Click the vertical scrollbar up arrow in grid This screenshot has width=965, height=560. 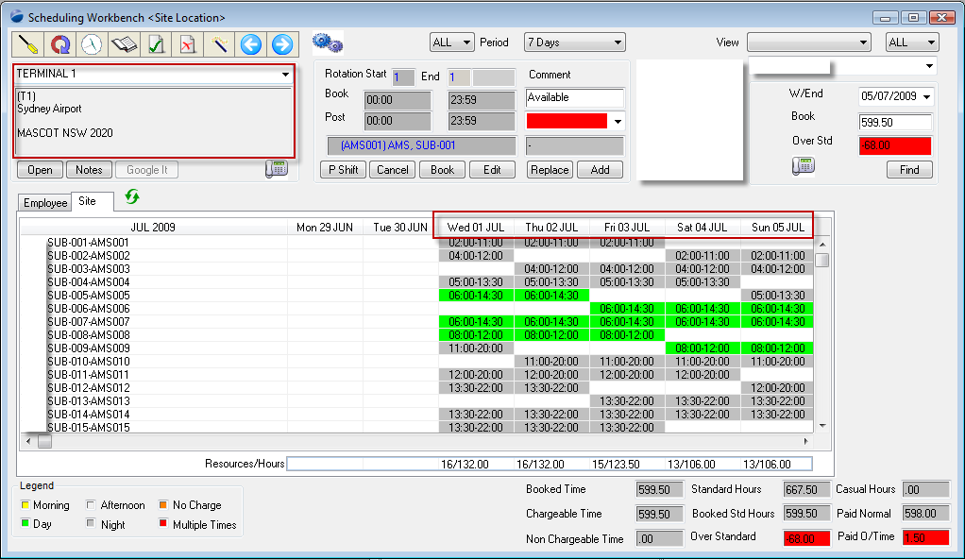click(x=822, y=245)
